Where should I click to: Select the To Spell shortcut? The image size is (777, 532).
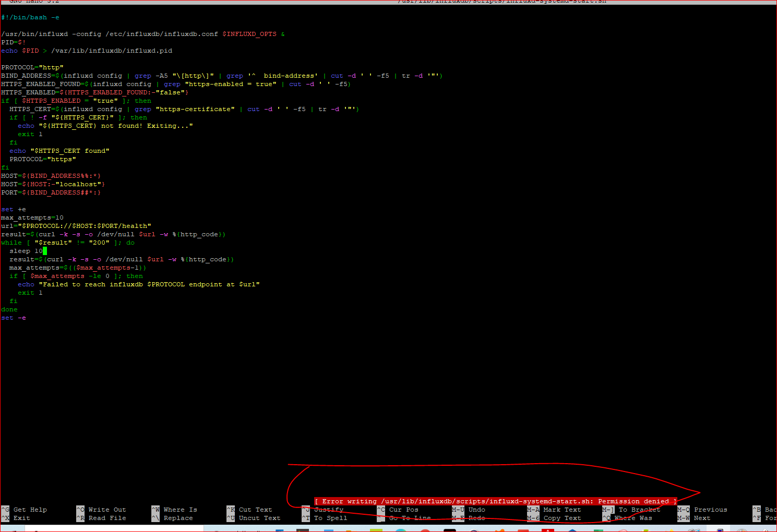click(330, 518)
